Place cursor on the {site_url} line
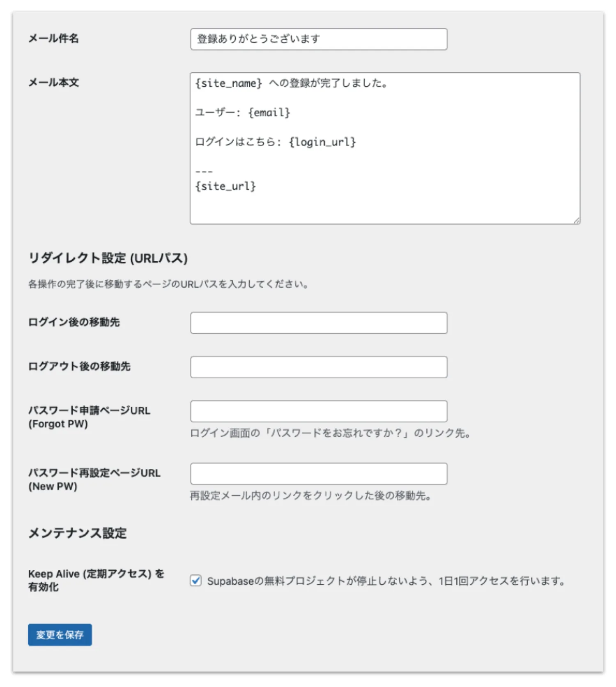Image resolution: width=616 pixels, height=687 pixels. [x=225, y=186]
